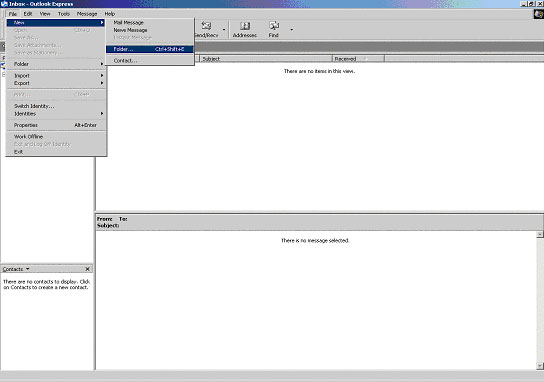Click the 'From:' label in preview header
The width and height of the screenshot is (544, 382).
point(105,219)
